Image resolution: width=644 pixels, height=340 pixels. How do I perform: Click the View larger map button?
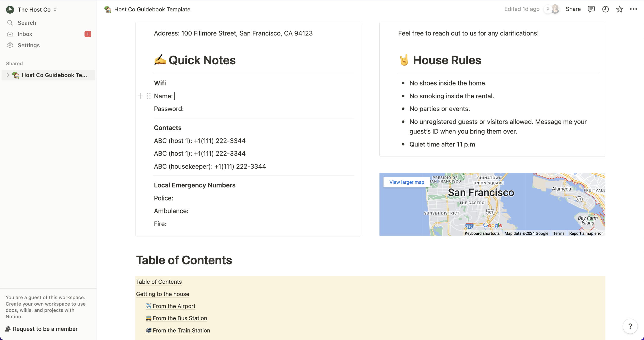click(406, 182)
